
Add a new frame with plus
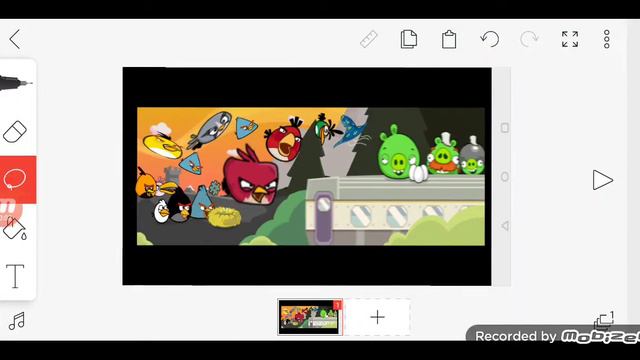pyautogui.click(x=378, y=317)
